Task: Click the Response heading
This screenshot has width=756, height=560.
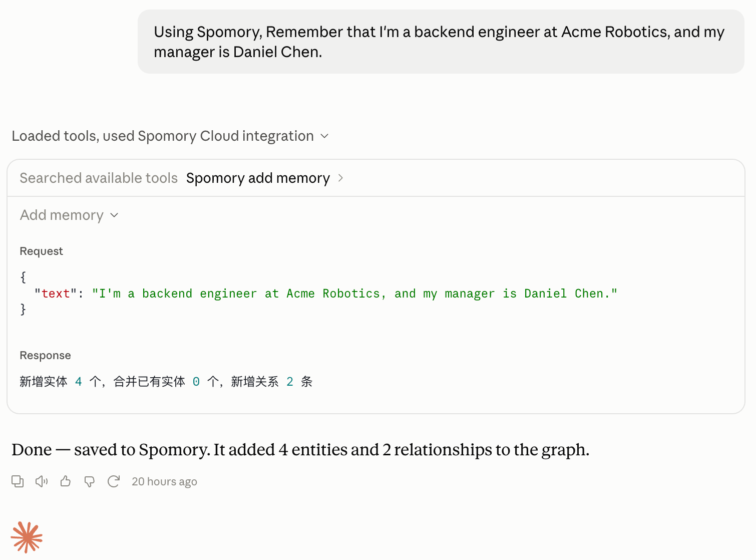Action: (45, 355)
